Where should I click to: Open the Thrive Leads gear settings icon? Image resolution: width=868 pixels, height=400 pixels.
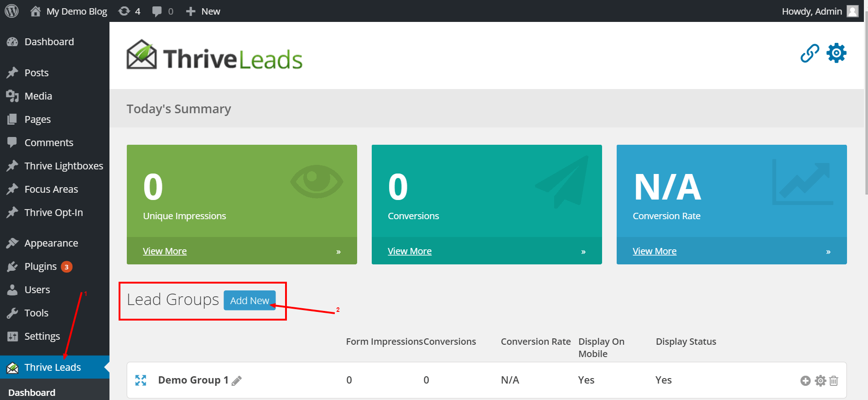coord(837,53)
